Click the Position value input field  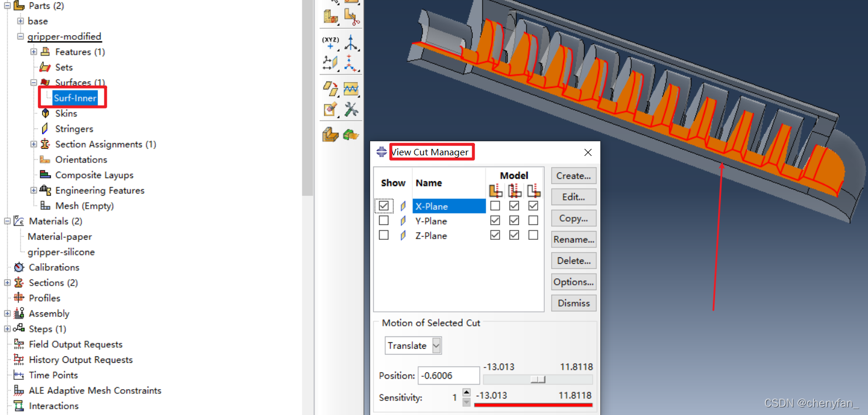[448, 376]
